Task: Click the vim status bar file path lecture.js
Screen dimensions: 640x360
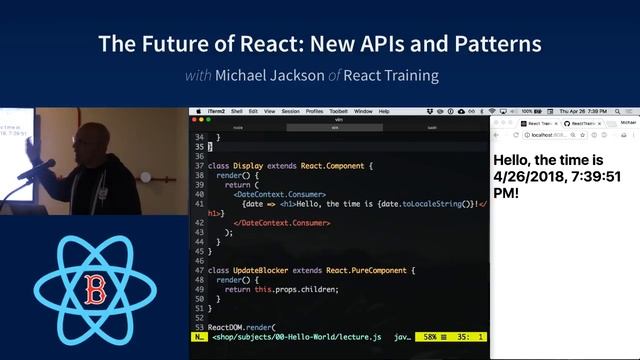Action: pos(297,337)
